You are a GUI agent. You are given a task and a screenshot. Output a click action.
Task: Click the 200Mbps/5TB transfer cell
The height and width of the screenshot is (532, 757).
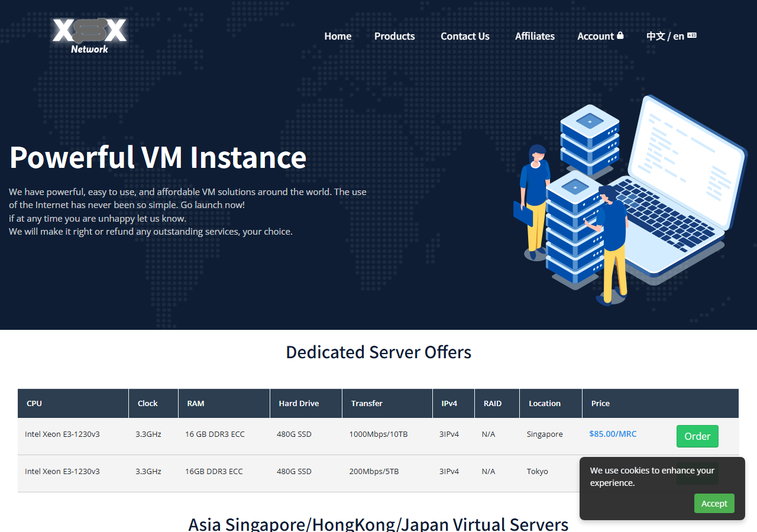click(374, 472)
